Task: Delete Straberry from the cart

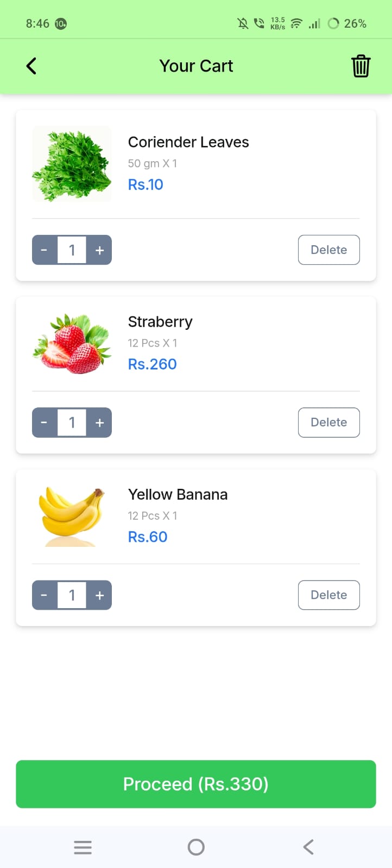Action: coord(328,423)
